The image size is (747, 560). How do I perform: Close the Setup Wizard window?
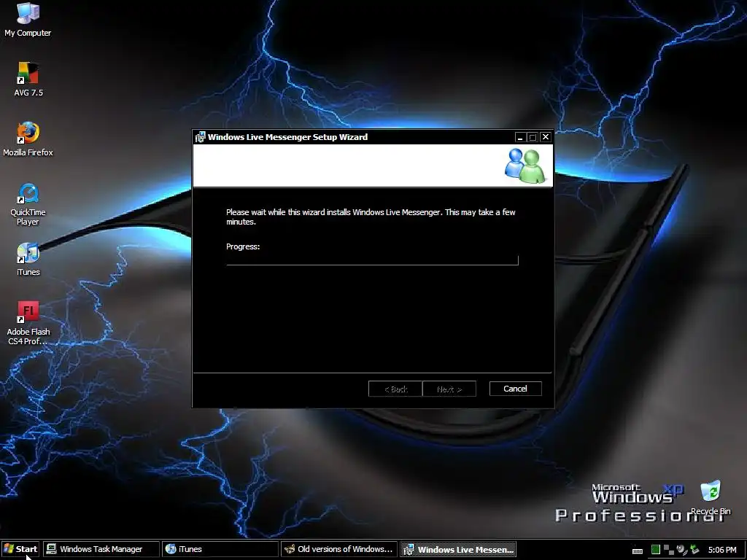click(546, 137)
